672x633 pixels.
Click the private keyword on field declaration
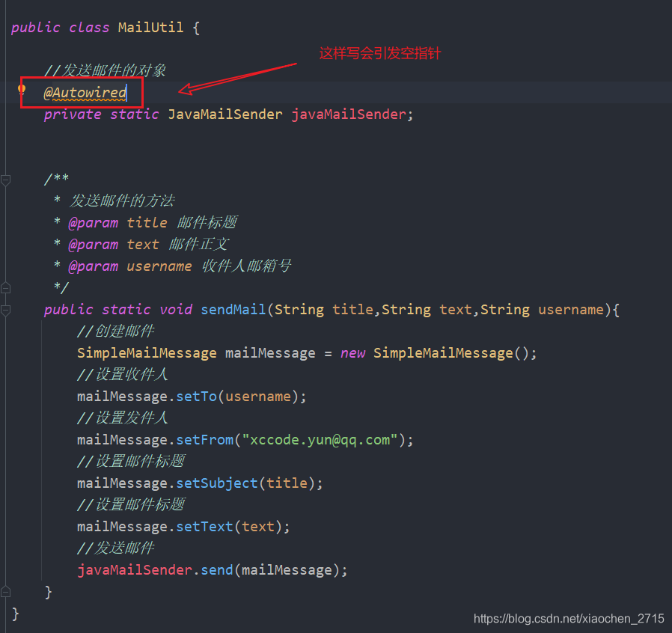pyautogui.click(x=73, y=114)
